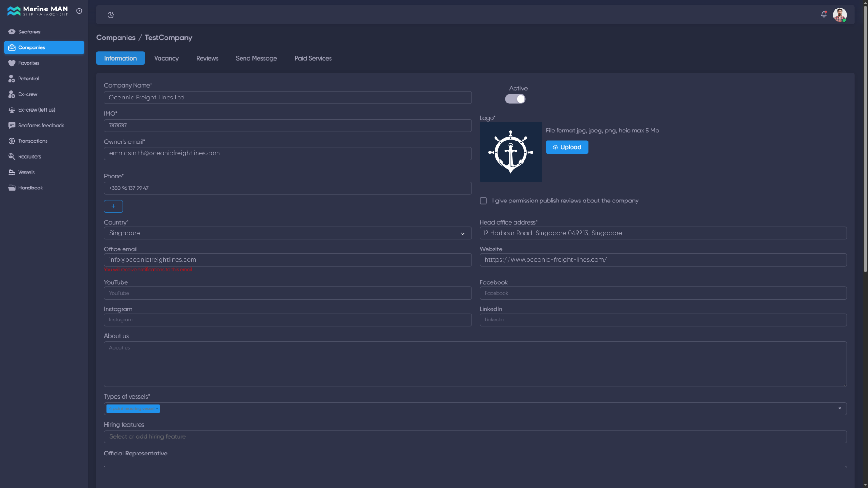Toggle dark mode with the moon icon
Screen dimensions: 868x488
tap(111, 15)
